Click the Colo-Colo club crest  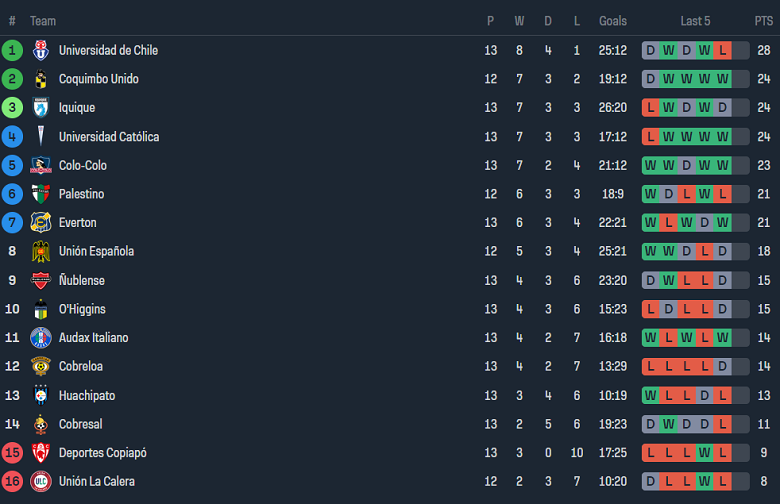pos(41,165)
